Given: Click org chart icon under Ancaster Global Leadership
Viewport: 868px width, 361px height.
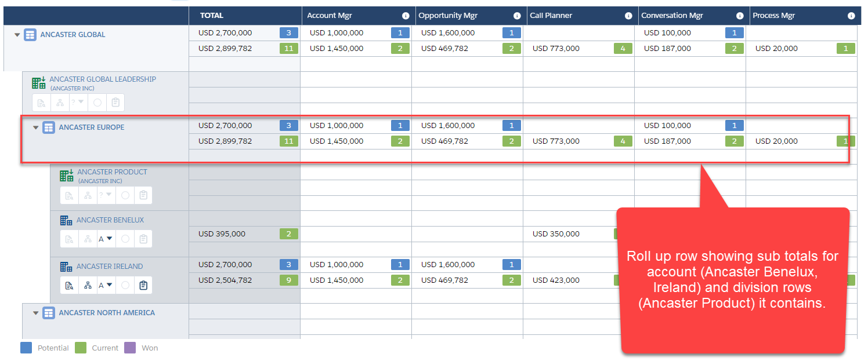Looking at the screenshot, I should tap(60, 103).
